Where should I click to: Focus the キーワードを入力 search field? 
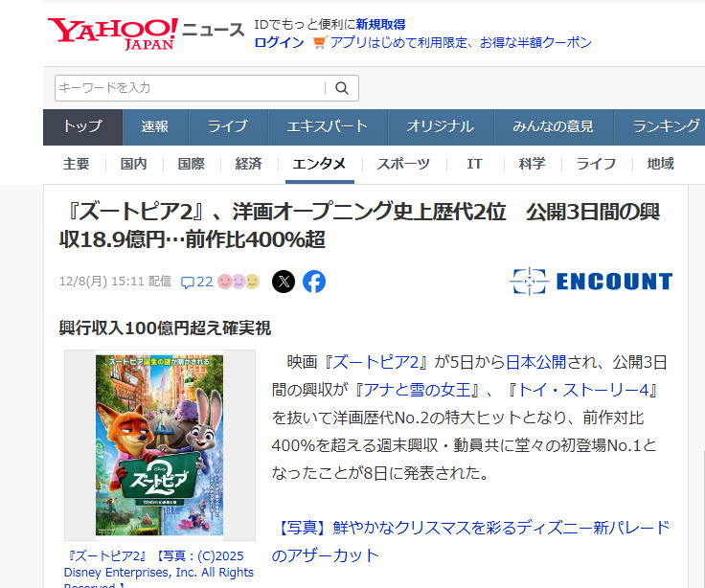pos(190,88)
